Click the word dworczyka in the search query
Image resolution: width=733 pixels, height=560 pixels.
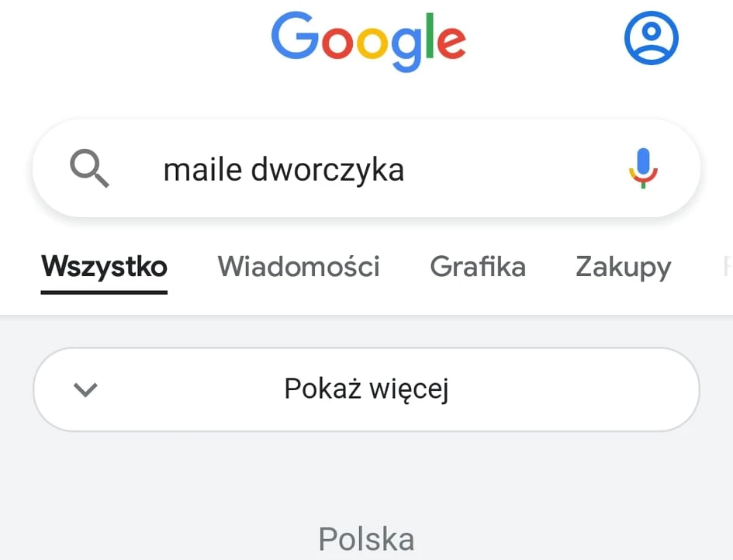(x=327, y=170)
